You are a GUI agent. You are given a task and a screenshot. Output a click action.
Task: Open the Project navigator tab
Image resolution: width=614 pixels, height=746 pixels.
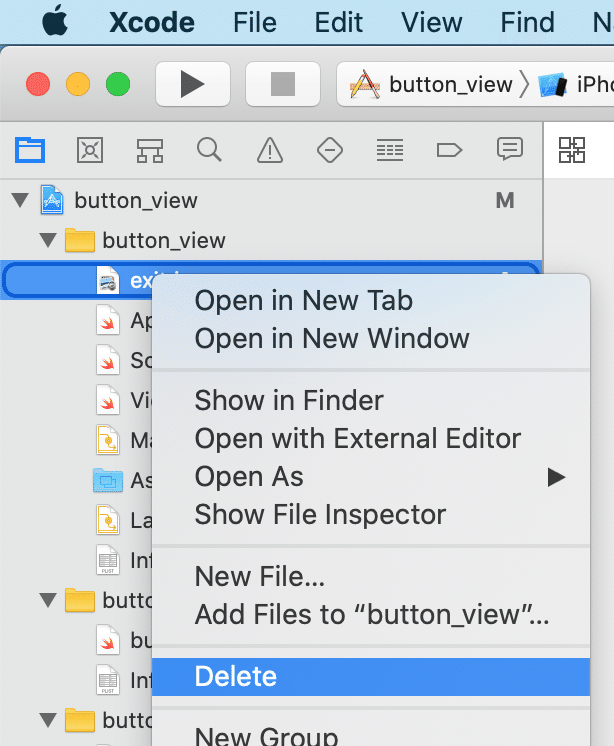click(x=30, y=150)
